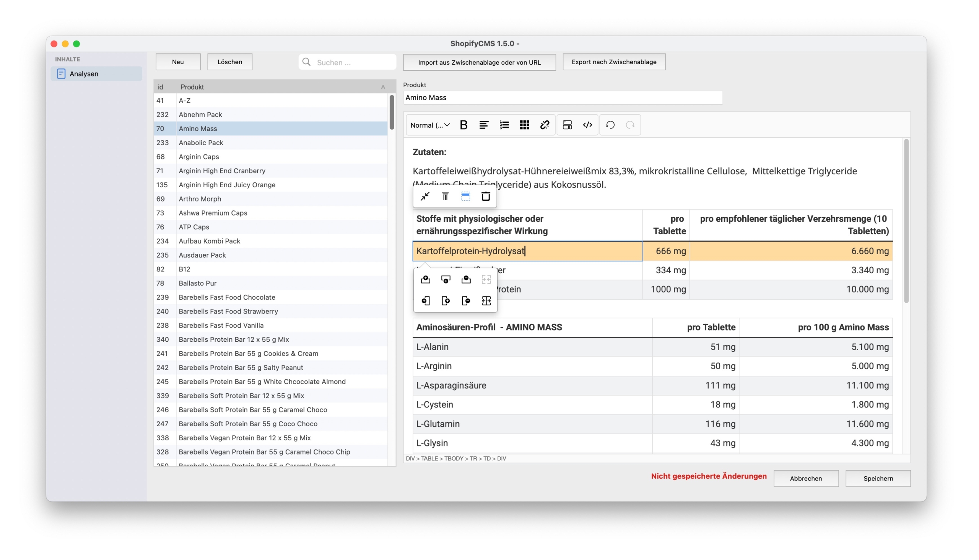Open the Normal paragraph style dropdown

[429, 125]
